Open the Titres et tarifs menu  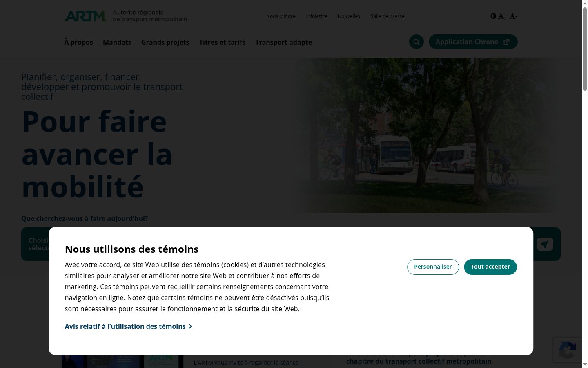point(222,42)
